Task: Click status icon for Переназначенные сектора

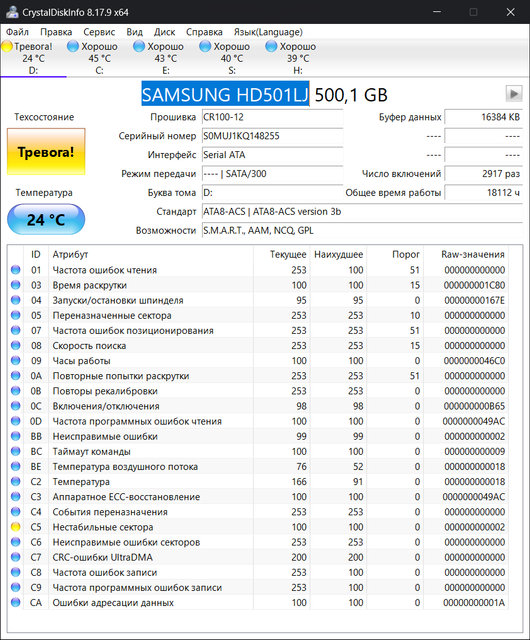Action: (16, 315)
